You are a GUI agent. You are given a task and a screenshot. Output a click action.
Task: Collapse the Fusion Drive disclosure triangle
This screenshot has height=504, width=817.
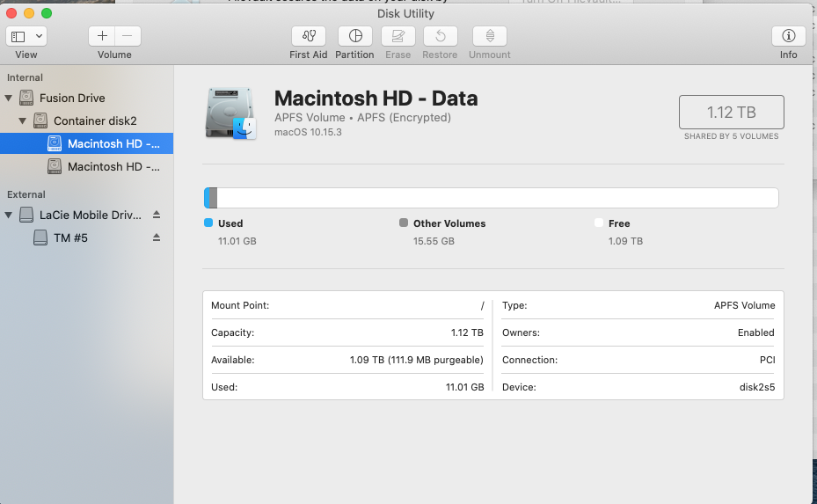[x=8, y=98]
